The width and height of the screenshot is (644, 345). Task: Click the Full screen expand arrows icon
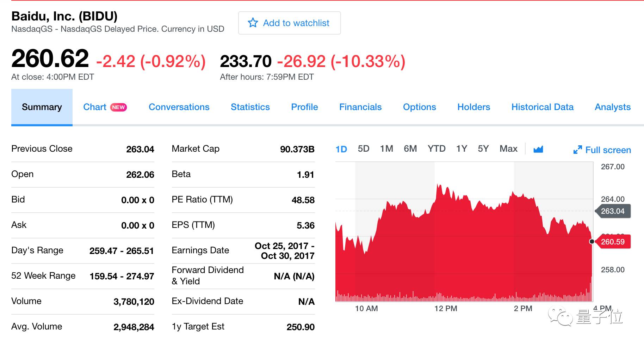pos(577,150)
